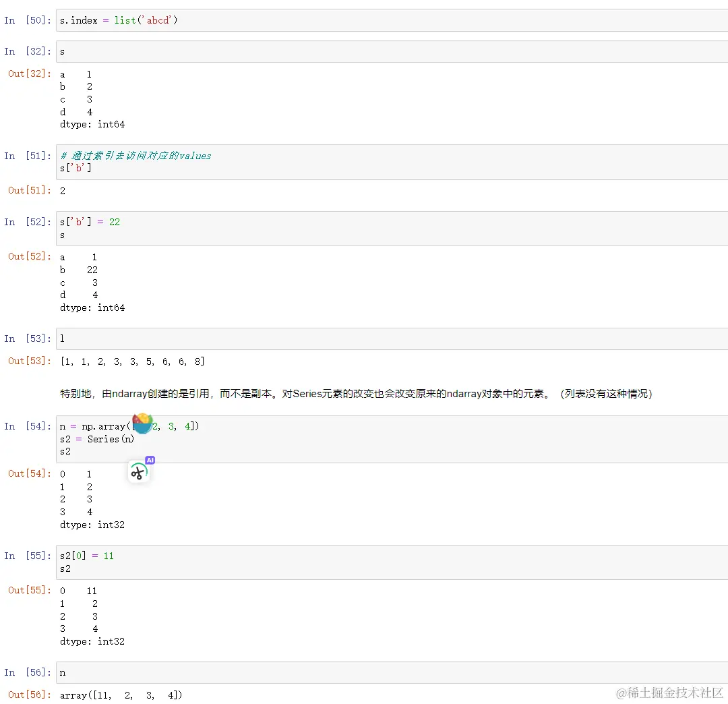Image resolution: width=728 pixels, height=704 pixels.
Task: Click the markdown text about ndarray references
Action: 356,394
